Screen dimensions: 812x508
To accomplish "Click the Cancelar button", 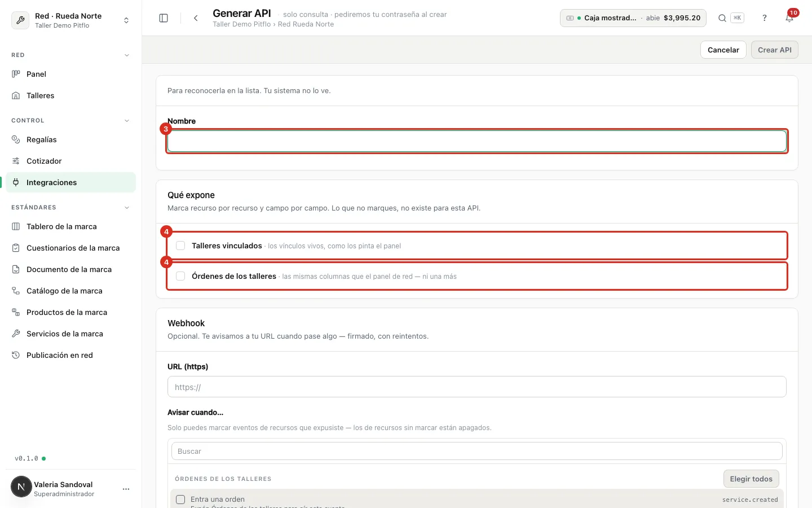I will [723, 50].
